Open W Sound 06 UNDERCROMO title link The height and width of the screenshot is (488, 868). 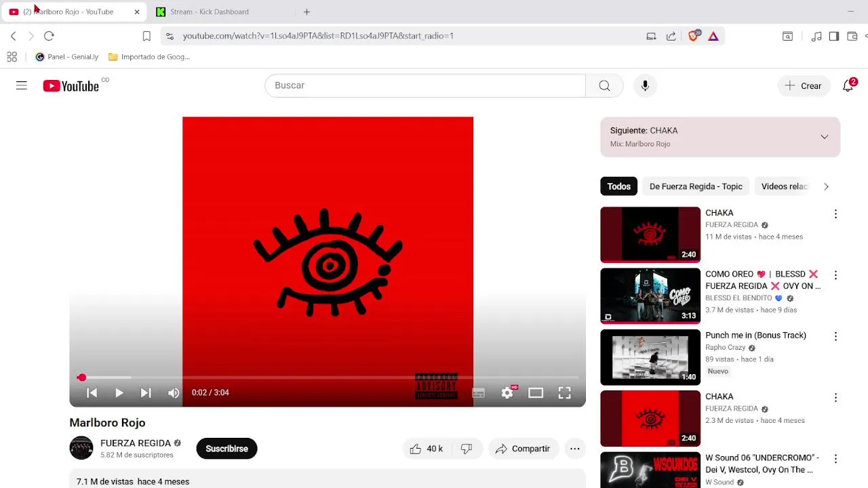point(762,464)
